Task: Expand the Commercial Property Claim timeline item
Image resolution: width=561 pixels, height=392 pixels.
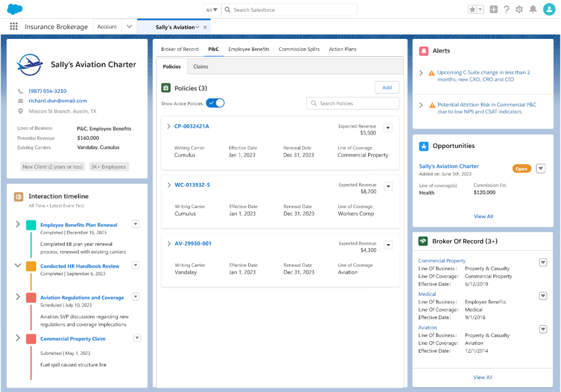Action: click(x=18, y=338)
